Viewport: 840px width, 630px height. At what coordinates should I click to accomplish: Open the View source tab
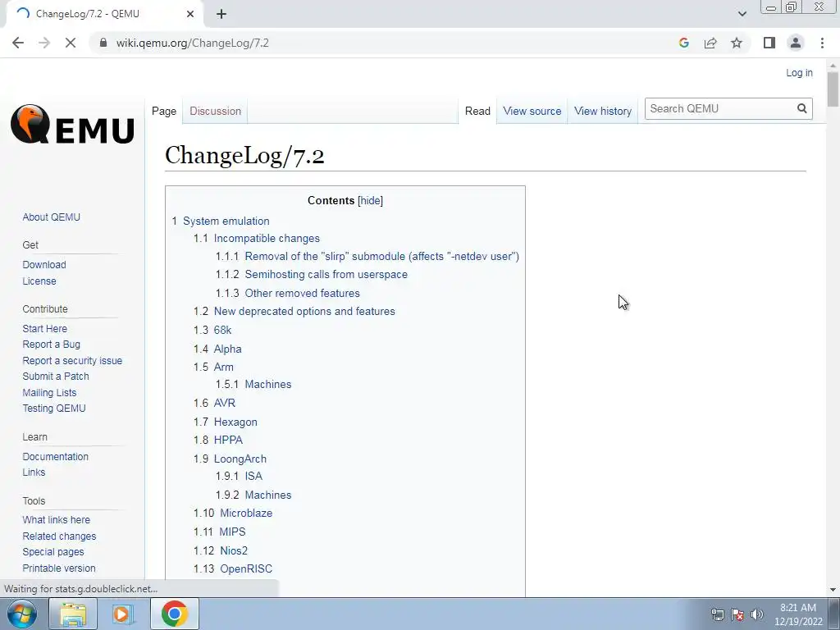coord(532,111)
